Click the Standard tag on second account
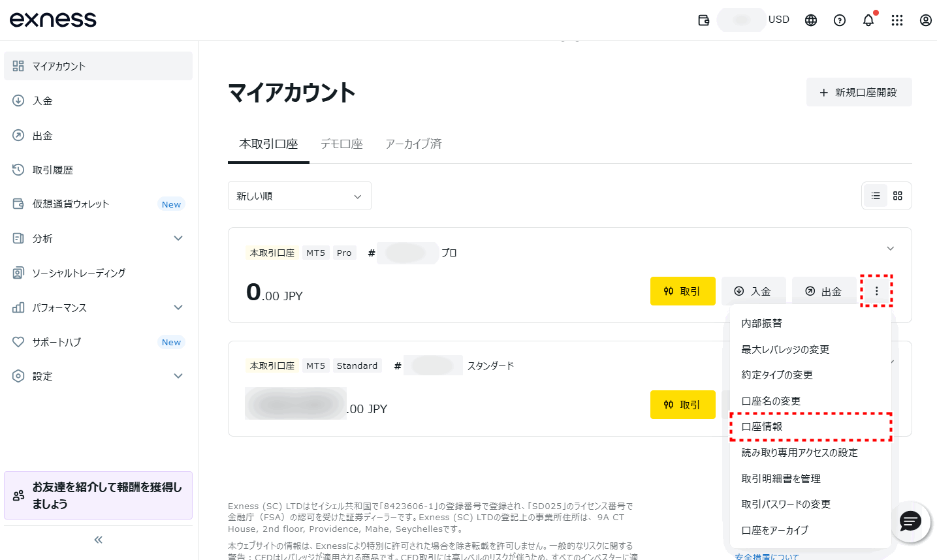The width and height of the screenshot is (937, 560). click(357, 366)
